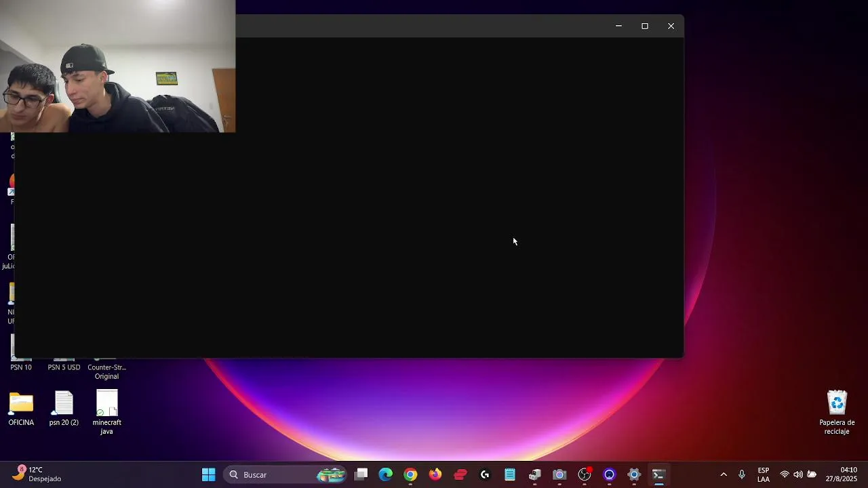Click the Buscar search box

point(285,474)
